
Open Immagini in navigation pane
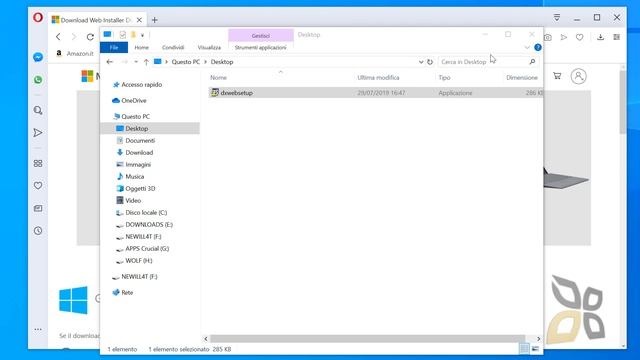[x=138, y=164]
